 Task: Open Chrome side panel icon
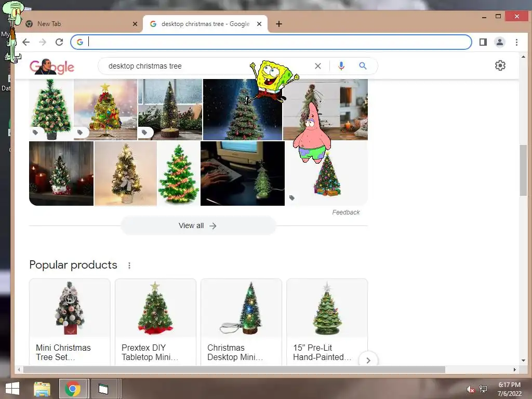pos(483,42)
